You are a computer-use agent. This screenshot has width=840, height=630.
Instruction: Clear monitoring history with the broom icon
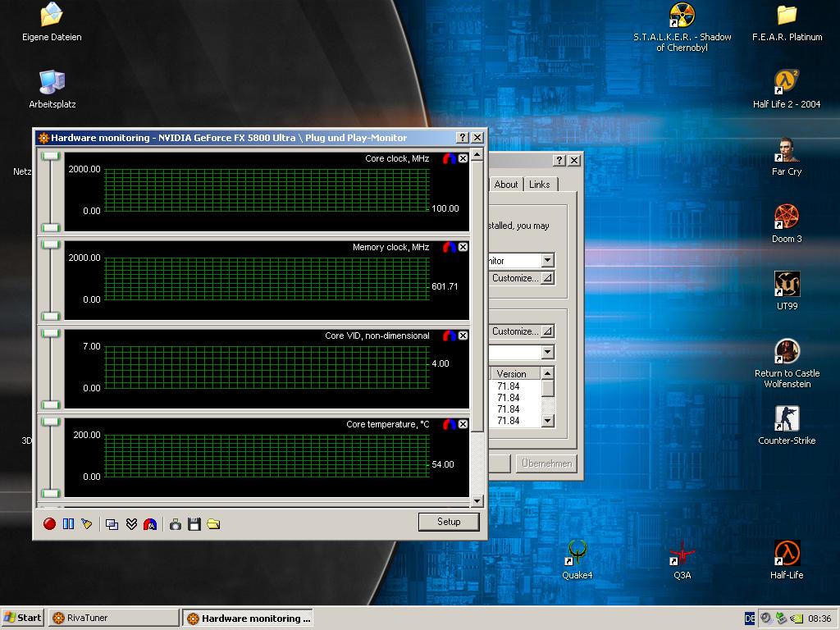click(x=87, y=524)
